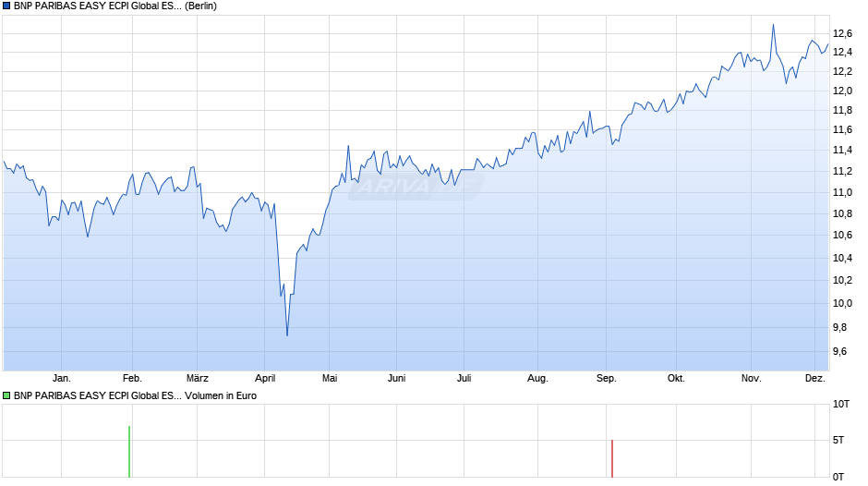The image size is (868, 486).
Task: Click the red volume bar in September
Action: 611,459
